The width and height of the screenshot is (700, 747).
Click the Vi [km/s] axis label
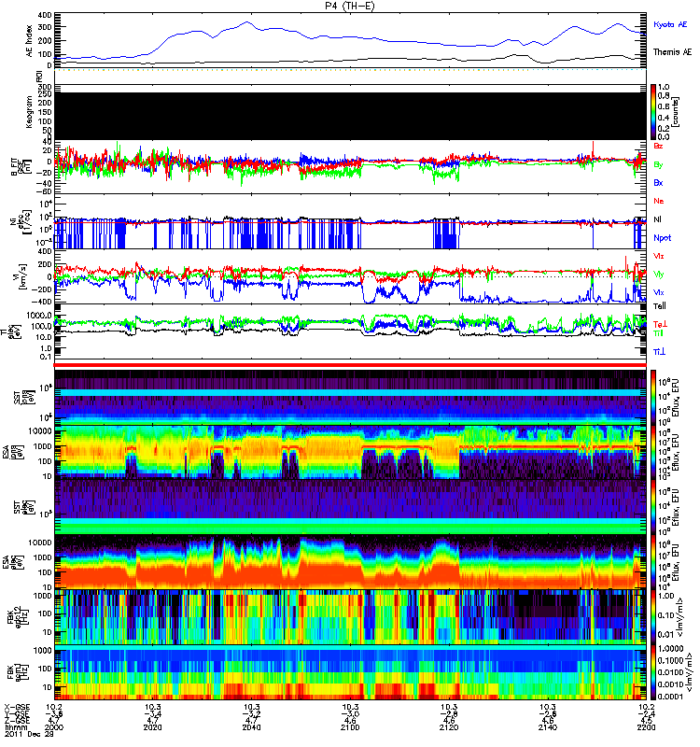pyautogui.click(x=20, y=276)
